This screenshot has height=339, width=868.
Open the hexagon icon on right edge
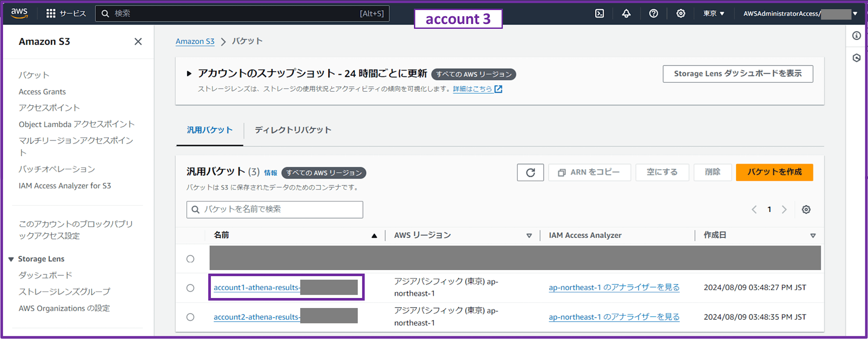[856, 58]
